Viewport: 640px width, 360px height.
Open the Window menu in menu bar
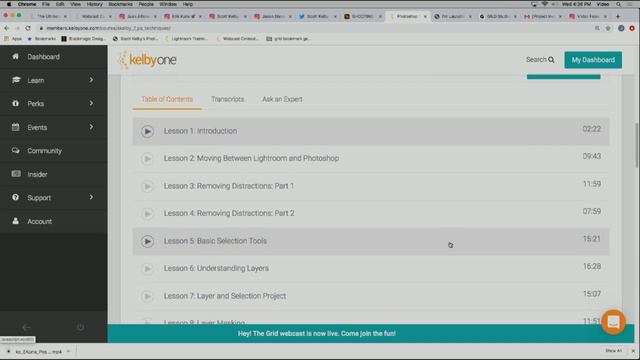pos(168,4)
